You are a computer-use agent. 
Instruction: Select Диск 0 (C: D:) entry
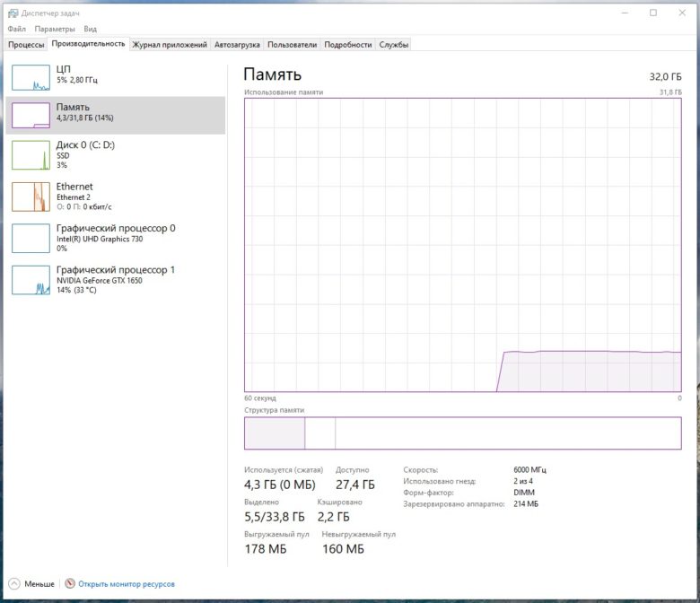[116, 155]
